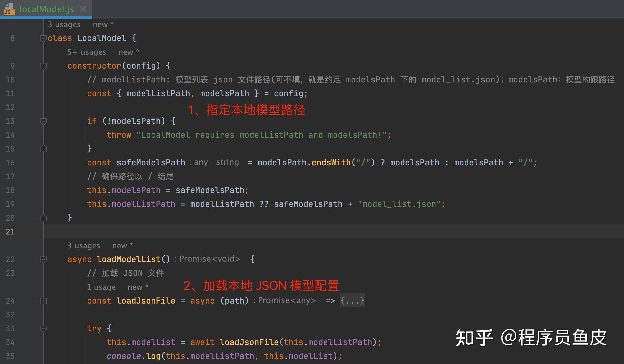
Task: Click this.modelsPath on line 18
Action: (x=124, y=190)
